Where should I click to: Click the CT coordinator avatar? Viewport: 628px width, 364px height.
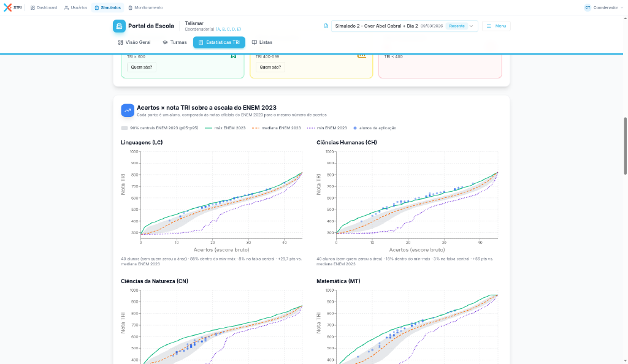[588, 7]
